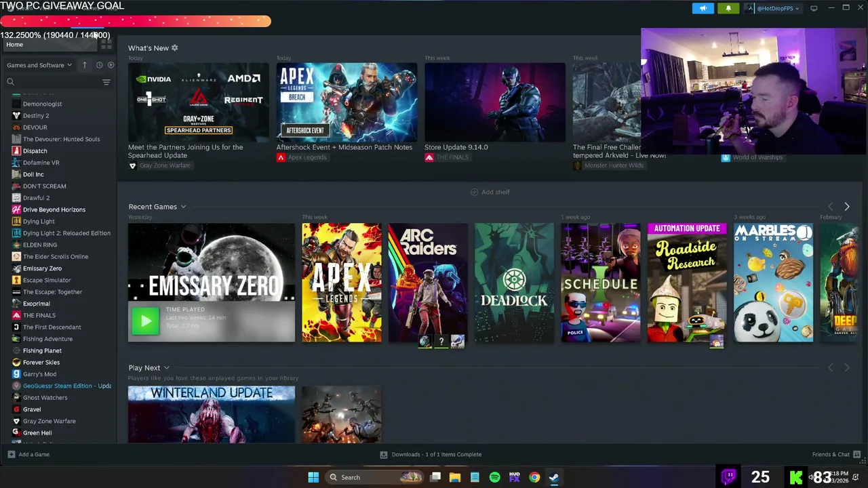Select Fishing Planet in the list

42,350
